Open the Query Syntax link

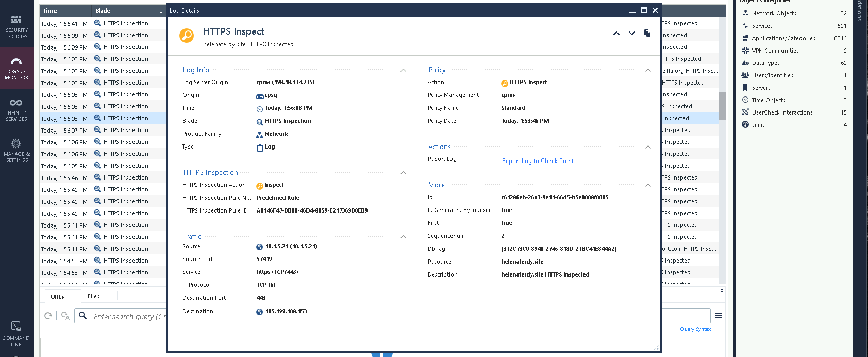coord(695,329)
